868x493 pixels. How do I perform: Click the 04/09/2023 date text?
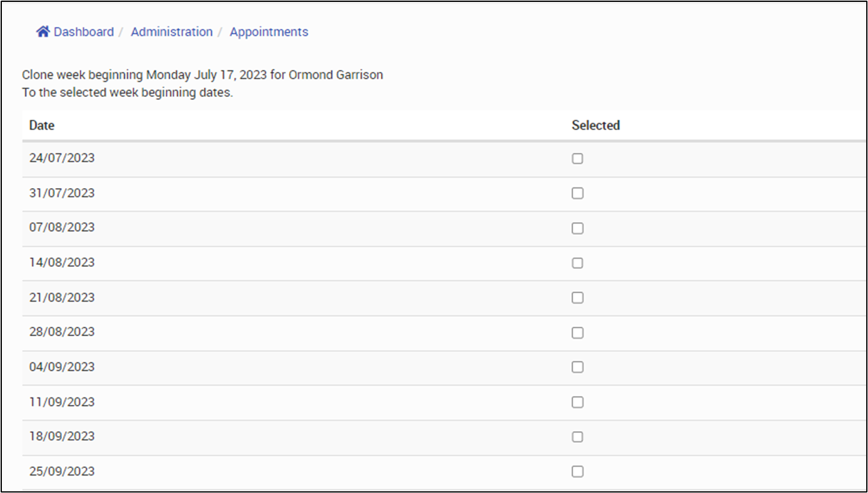[x=62, y=367]
